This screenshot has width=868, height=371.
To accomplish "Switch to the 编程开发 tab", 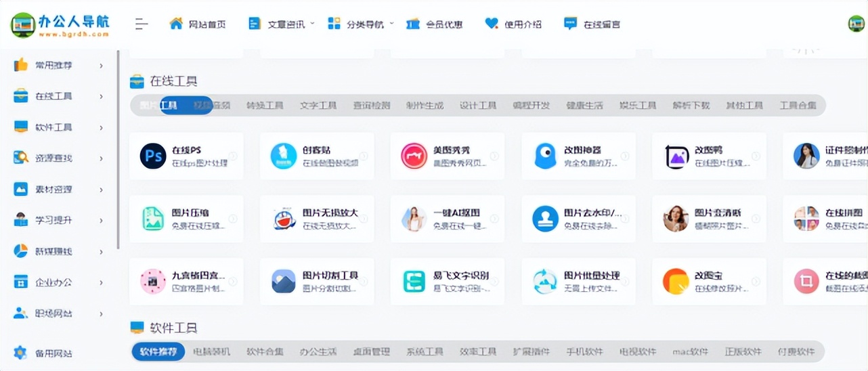I will pos(531,106).
